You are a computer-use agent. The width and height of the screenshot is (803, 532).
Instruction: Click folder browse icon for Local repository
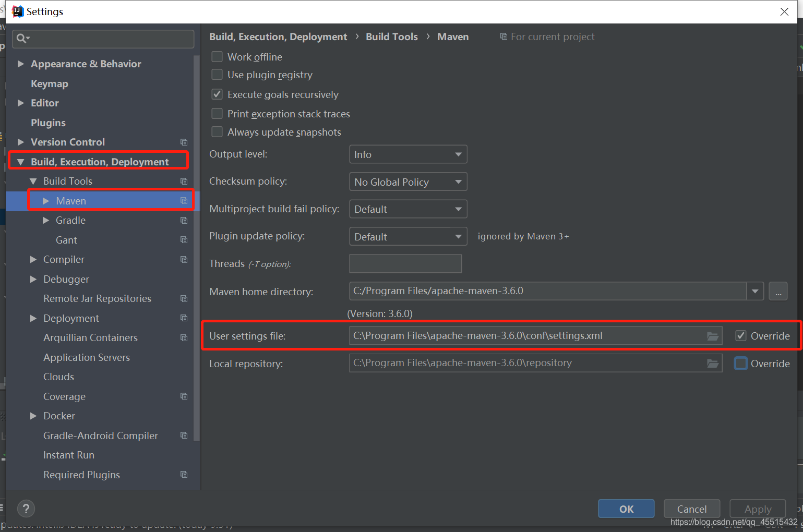(713, 363)
